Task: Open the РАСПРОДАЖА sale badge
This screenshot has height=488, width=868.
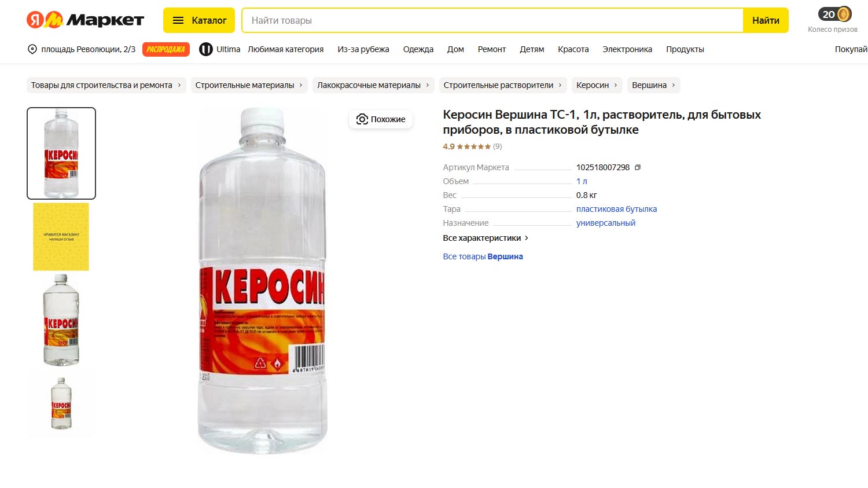Action: click(x=166, y=49)
